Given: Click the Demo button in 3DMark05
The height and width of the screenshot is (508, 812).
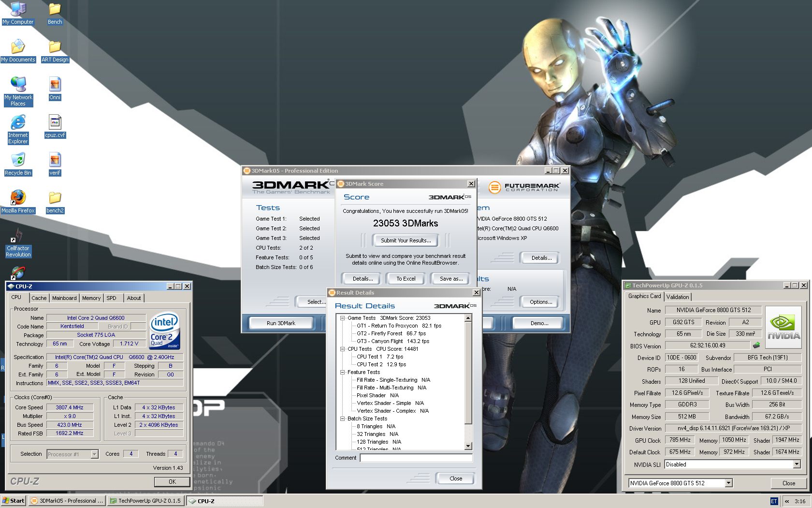Looking at the screenshot, I should pos(539,323).
